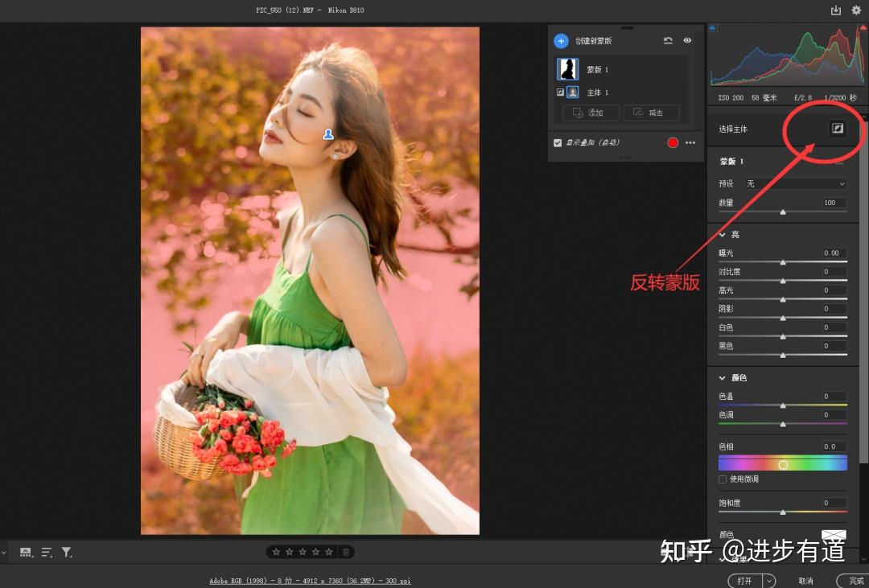Collapse the 颜色 (Color) section
Image resolution: width=869 pixels, height=588 pixels.
(x=722, y=378)
